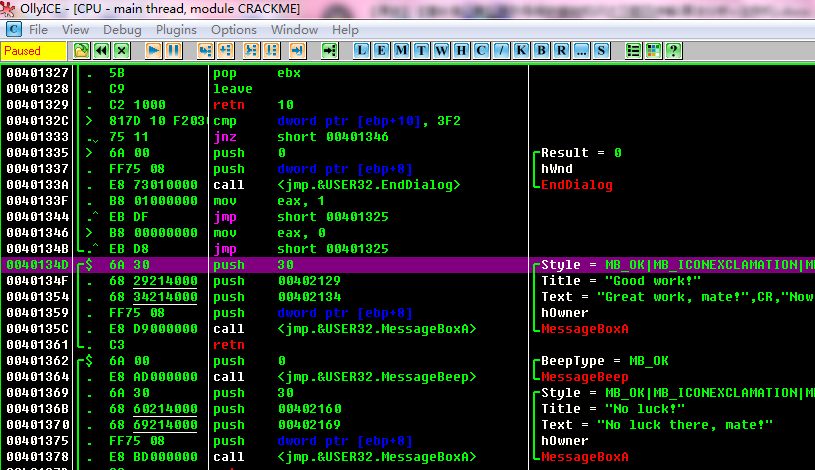Show Memory map with M button
815x470 pixels.
pos(401,50)
